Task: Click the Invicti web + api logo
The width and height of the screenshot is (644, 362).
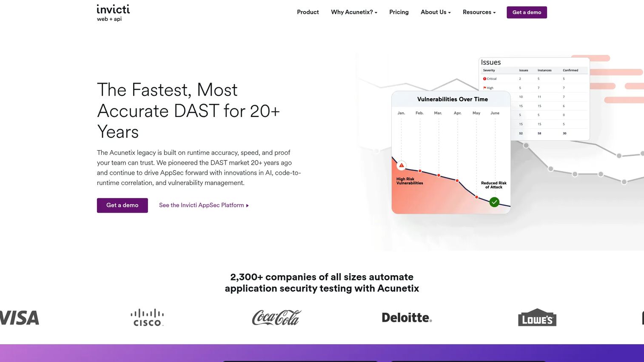Action: pos(113,13)
